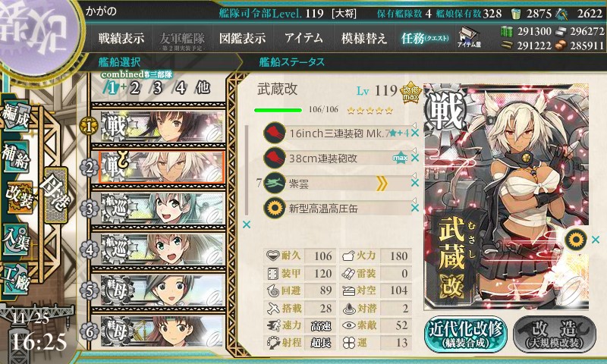Remove 紫雲 seaplane with its X
Image resolution: width=607 pixels, height=364 pixels.
(x=415, y=183)
